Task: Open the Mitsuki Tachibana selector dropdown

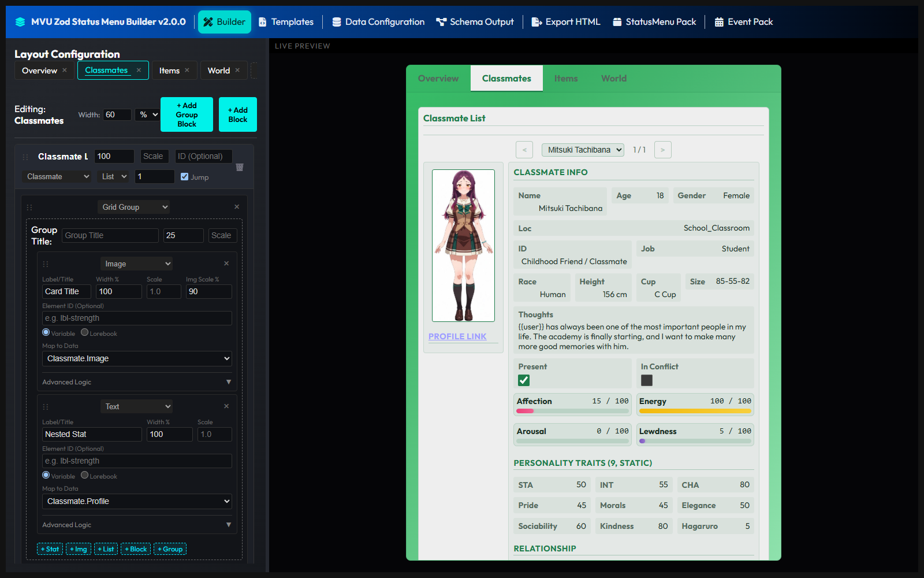Action: point(583,150)
